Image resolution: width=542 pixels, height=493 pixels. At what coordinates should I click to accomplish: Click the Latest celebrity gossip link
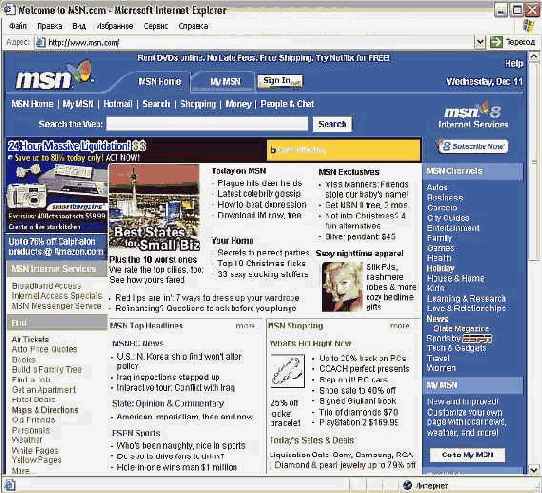click(259, 194)
